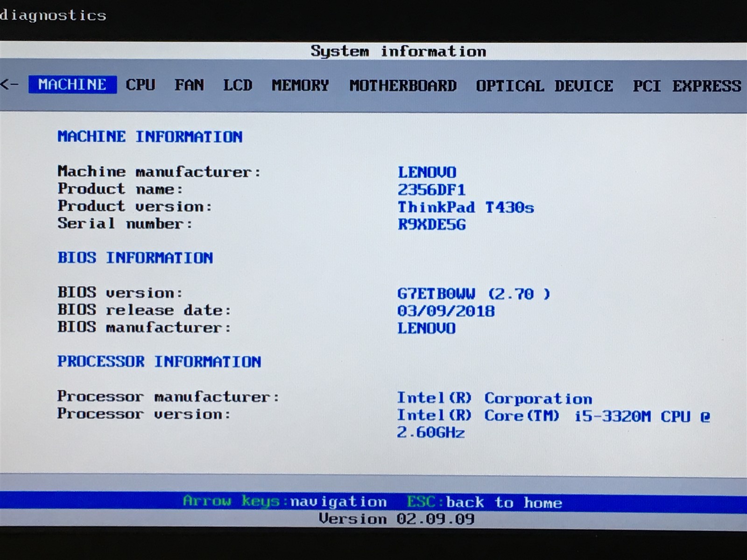Click the LENOVO BIOS manufacturer value
This screenshot has width=747, height=560.
(x=426, y=329)
